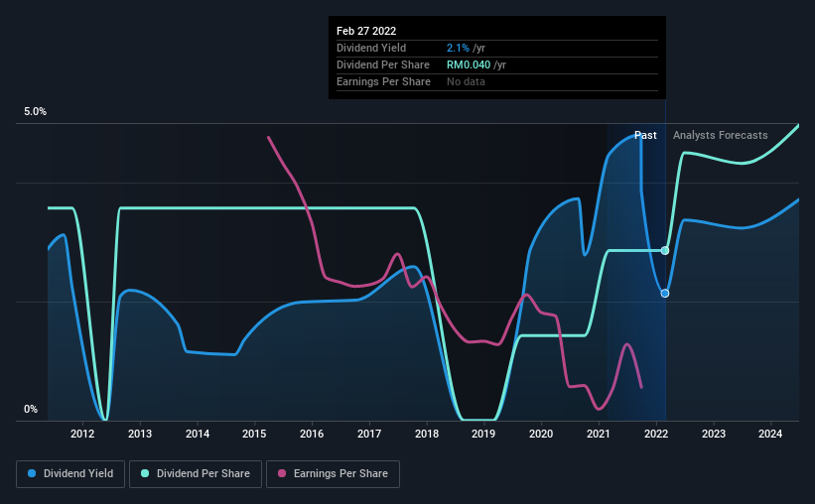Hide the Earnings Per Share series
815x504 pixels.
click(333, 474)
